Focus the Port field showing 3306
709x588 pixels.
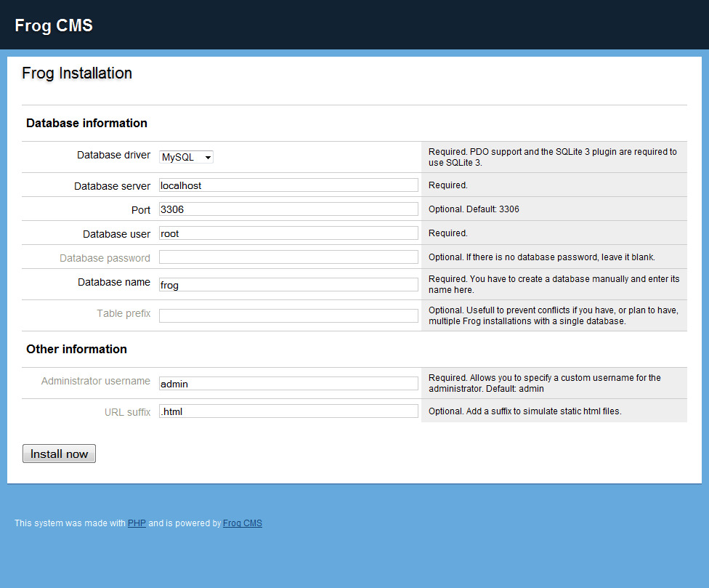[288, 209]
